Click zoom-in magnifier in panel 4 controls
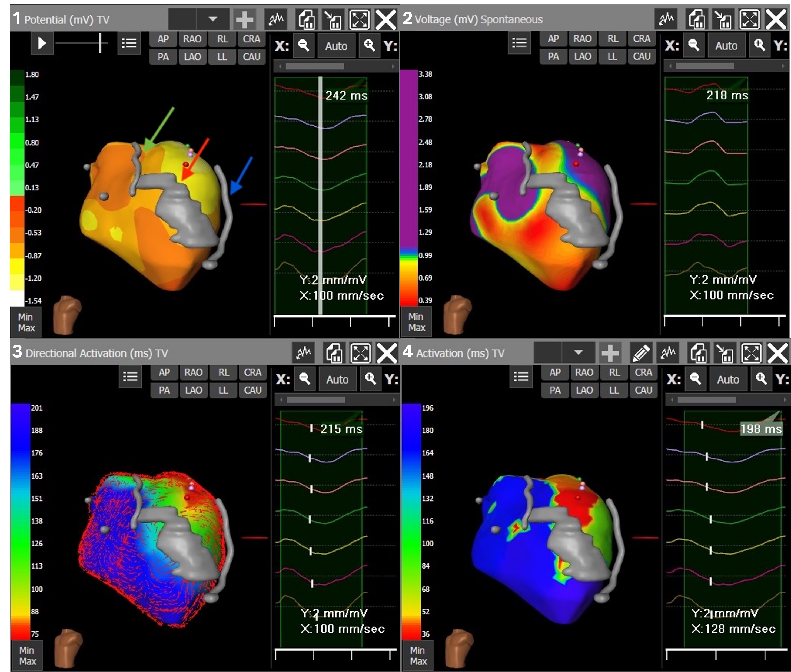The width and height of the screenshot is (791, 672). click(x=761, y=379)
